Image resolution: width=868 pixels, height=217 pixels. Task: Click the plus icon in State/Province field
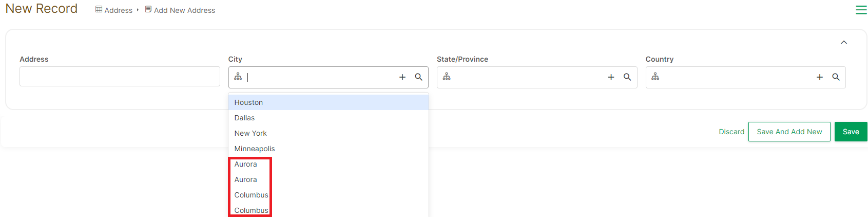(611, 77)
